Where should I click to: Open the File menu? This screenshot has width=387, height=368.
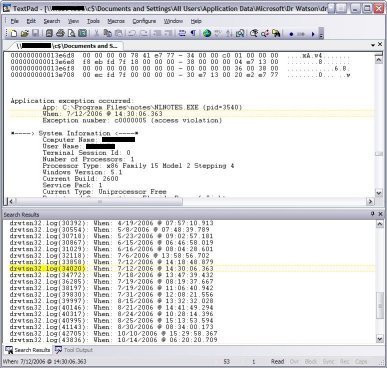[15, 21]
